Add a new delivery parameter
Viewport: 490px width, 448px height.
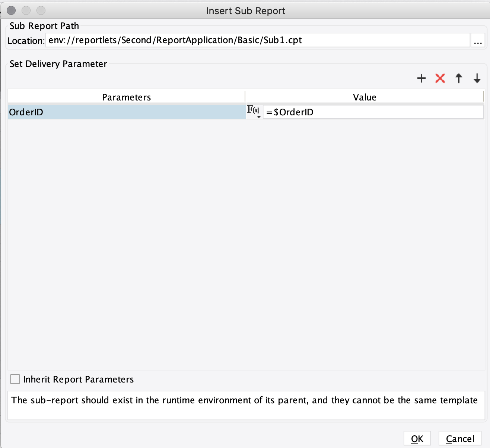421,79
